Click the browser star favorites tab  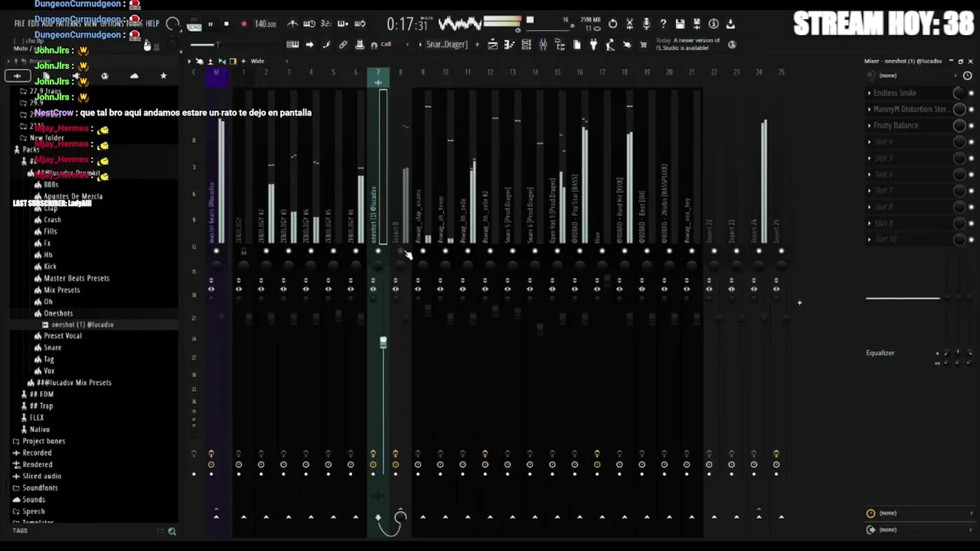pos(163,76)
